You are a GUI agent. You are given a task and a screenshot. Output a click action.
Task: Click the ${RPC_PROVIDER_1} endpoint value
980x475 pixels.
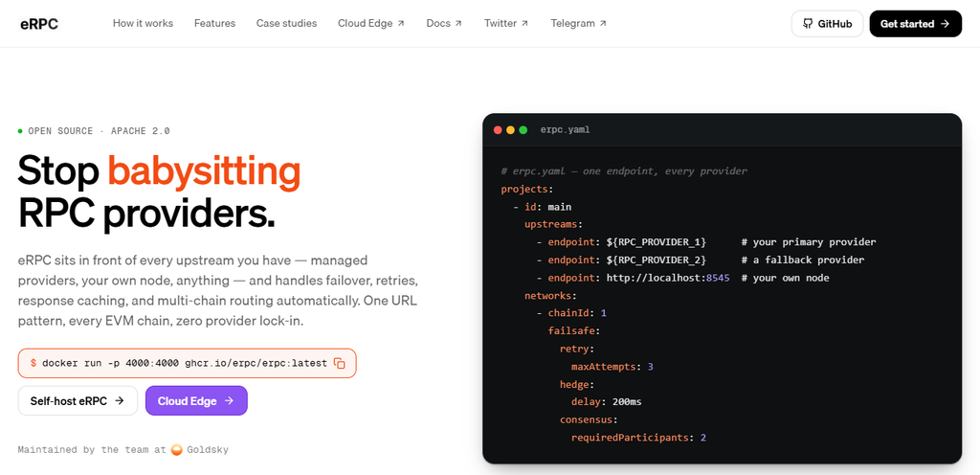click(x=657, y=242)
